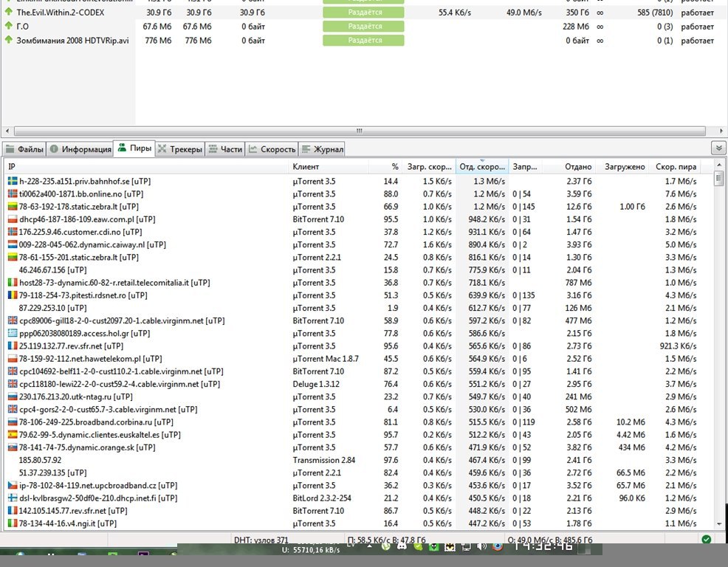Image resolution: width=728 pixels, height=567 pixels.
Task: Select the Пиры tab
Action: [x=134, y=148]
